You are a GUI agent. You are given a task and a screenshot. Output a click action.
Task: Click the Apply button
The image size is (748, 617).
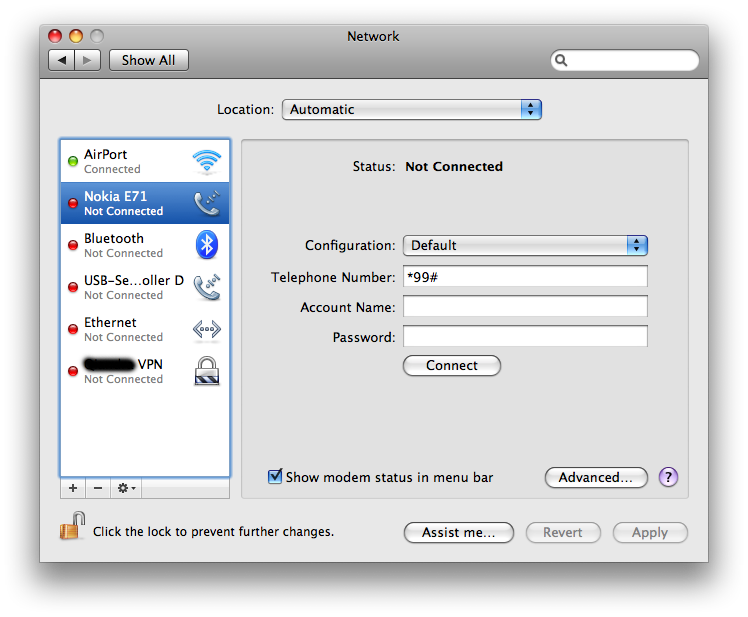pyautogui.click(x=650, y=533)
